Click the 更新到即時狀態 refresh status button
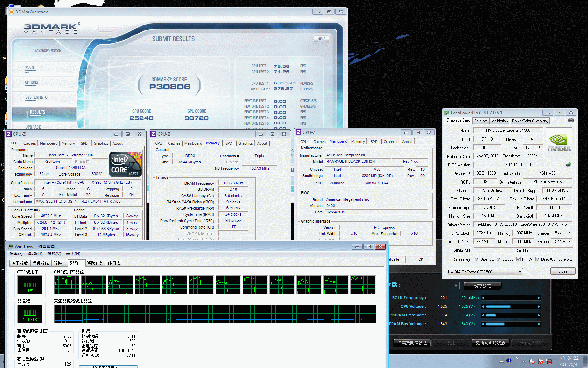Screen dimensions: 588x368 (490, 343)
